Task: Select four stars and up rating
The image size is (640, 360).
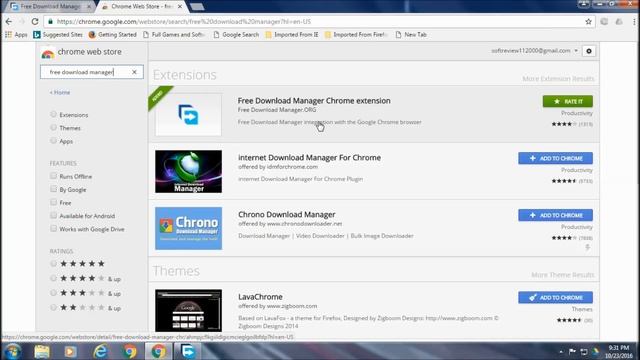Action: pos(53,278)
